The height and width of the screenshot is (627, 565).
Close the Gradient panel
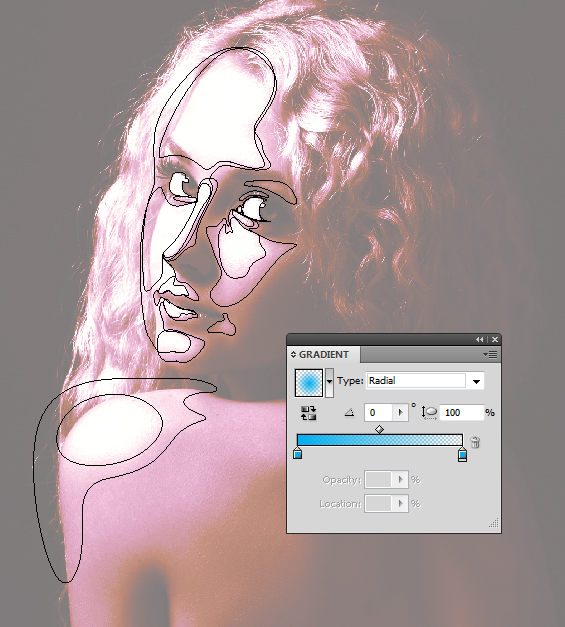coord(495,339)
